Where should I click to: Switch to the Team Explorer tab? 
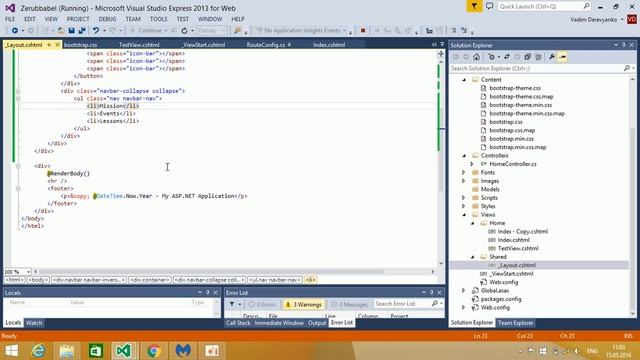[516, 323]
